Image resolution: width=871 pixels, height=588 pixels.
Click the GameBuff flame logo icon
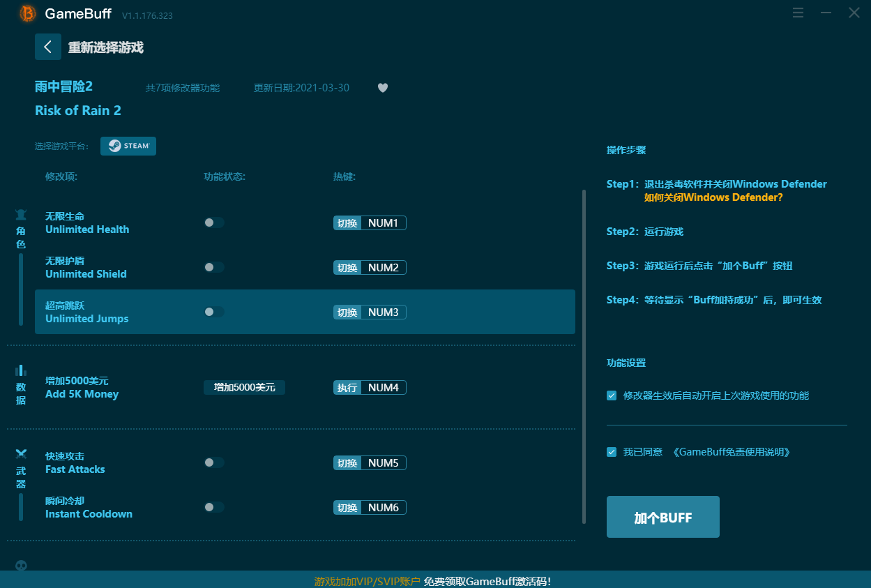point(28,13)
